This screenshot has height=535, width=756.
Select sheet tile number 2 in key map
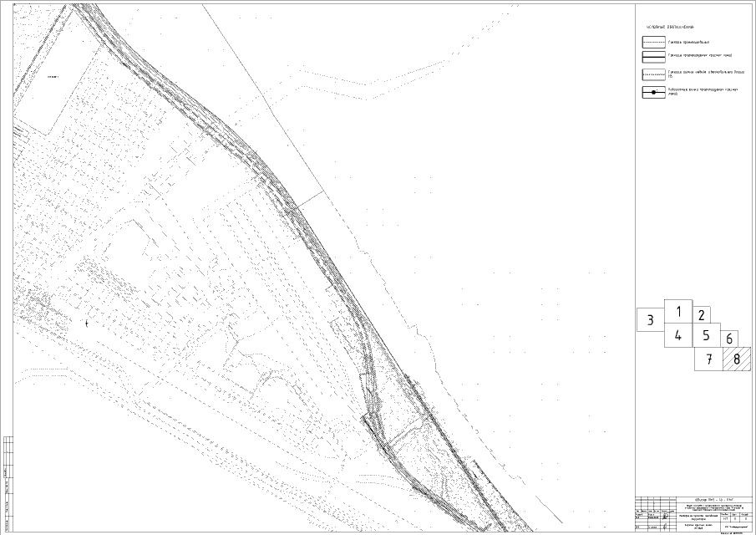pos(703,316)
